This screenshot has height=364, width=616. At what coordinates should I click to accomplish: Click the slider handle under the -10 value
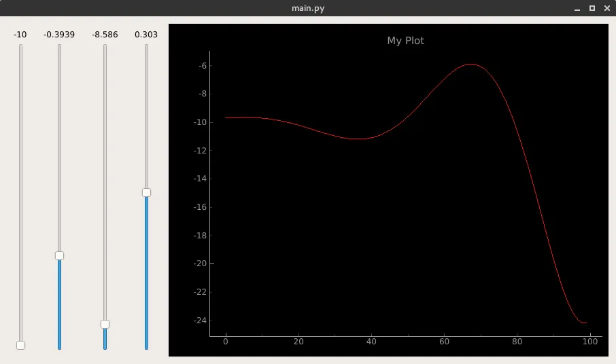point(20,345)
